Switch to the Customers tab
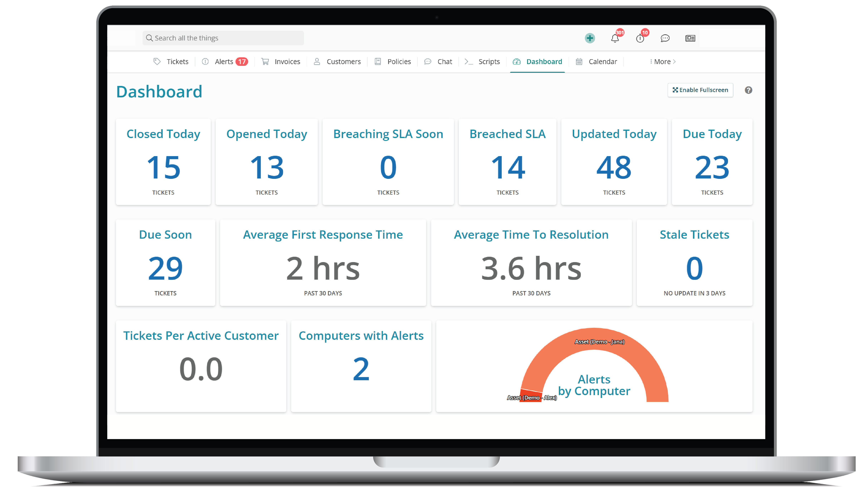868x495 pixels. pyautogui.click(x=337, y=62)
